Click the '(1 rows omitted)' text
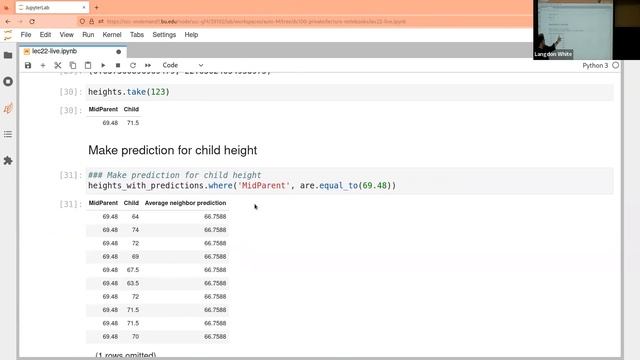 (x=125, y=355)
